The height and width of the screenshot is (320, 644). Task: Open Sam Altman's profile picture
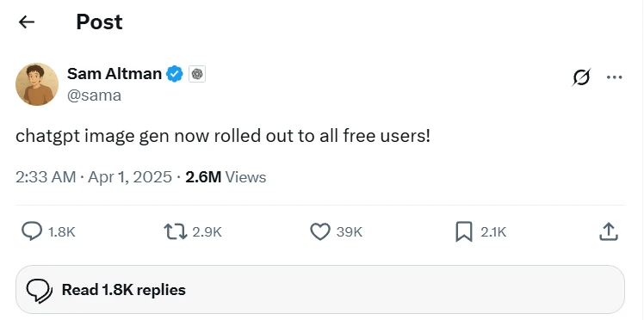[x=37, y=84]
